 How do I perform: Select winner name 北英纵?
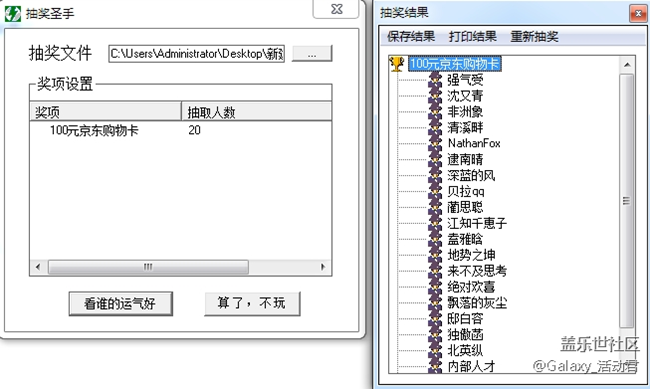(x=465, y=350)
